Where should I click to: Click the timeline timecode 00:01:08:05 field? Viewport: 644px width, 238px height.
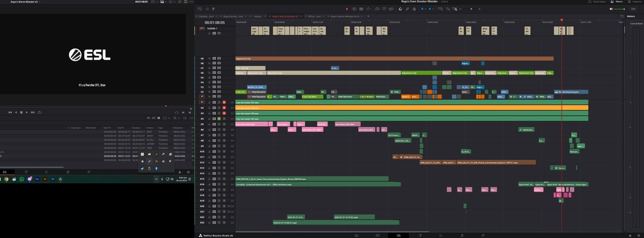click(x=215, y=23)
